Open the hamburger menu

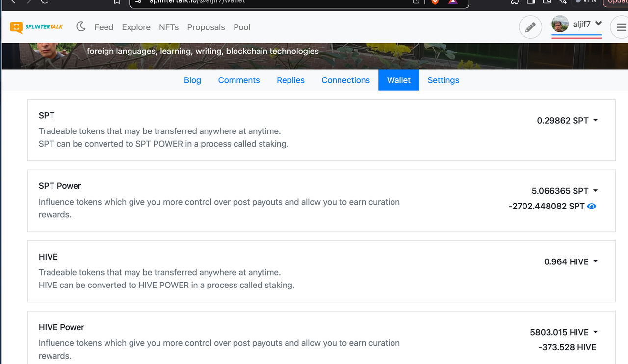621,27
